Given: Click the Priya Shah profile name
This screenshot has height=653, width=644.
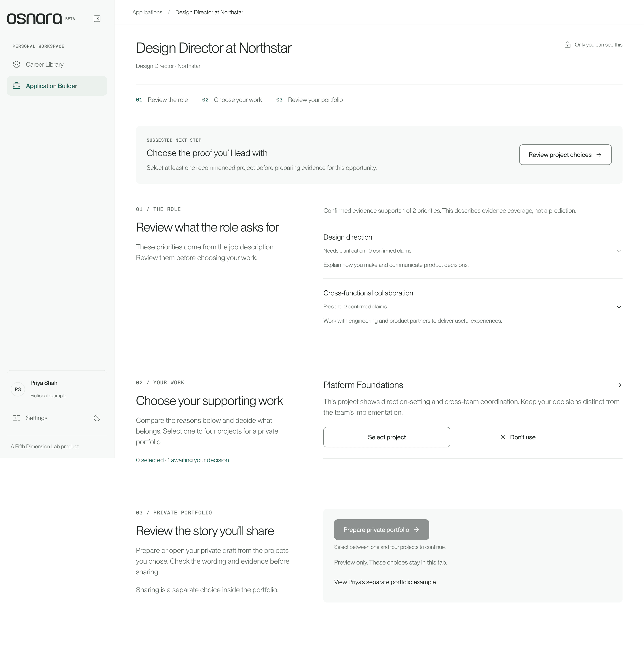Looking at the screenshot, I should click(44, 383).
